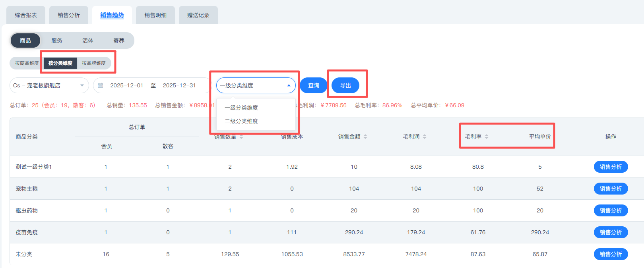Click the 查询 button
Screen dimensions: 644x268
[x=313, y=85]
